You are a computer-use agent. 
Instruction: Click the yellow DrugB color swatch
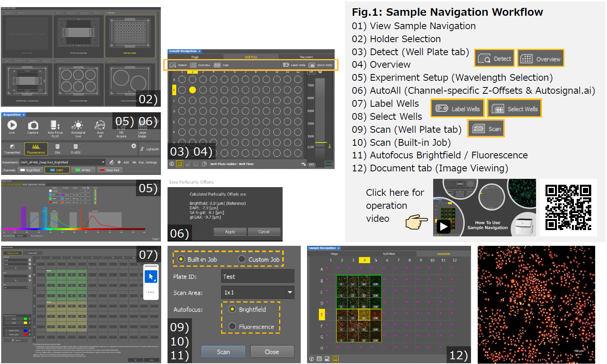[x=26, y=323]
